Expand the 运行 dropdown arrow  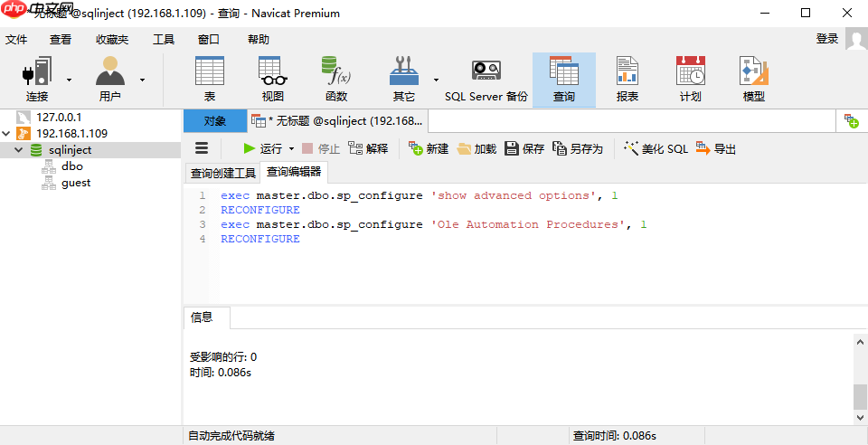pos(292,149)
